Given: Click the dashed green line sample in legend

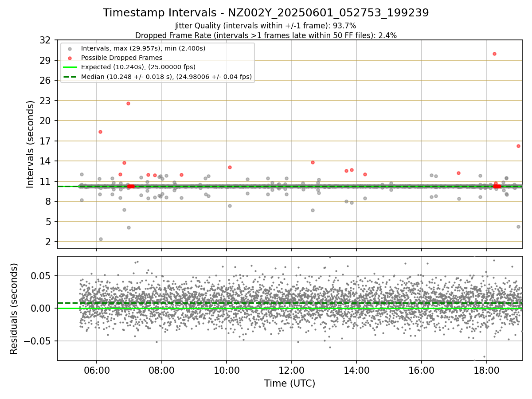Looking at the screenshot, I should click(x=70, y=77).
